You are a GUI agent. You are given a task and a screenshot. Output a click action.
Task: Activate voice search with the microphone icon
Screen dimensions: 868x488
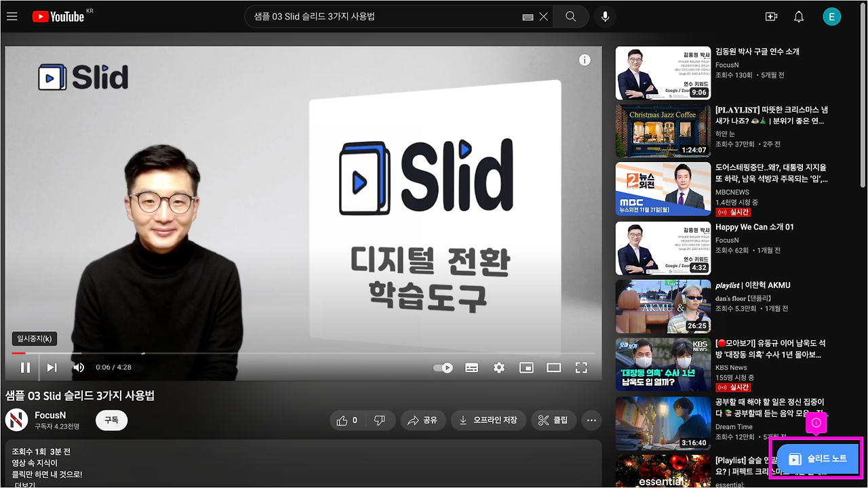point(604,16)
